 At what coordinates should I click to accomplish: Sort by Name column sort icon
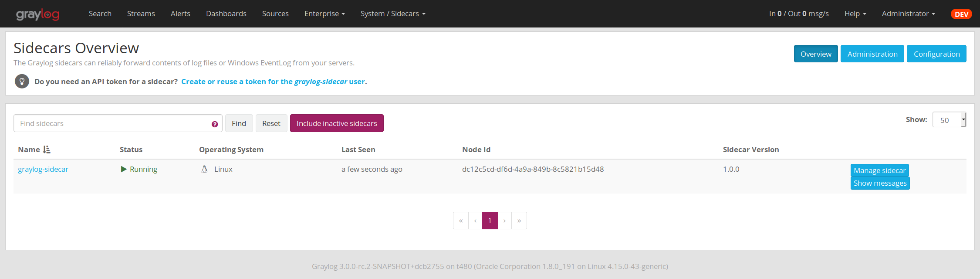click(47, 150)
